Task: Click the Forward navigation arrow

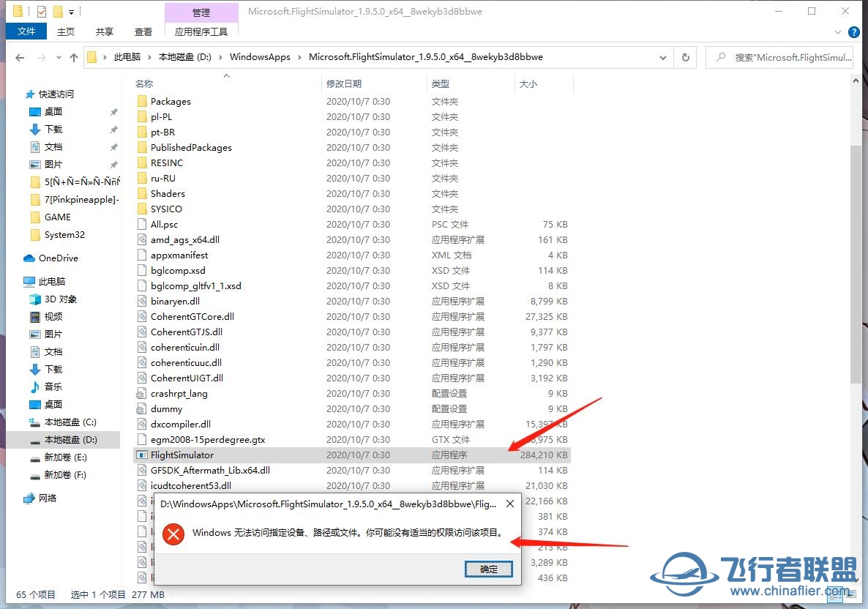Action: tap(42, 58)
